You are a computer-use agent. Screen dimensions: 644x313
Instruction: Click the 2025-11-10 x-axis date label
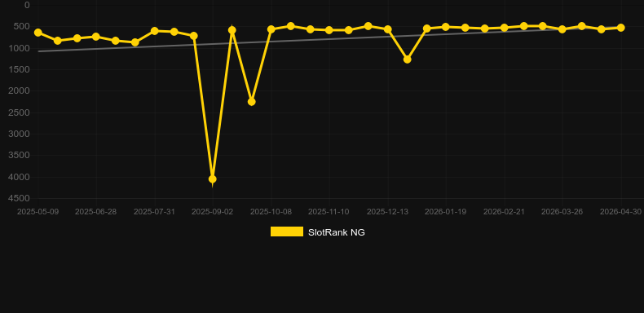point(329,212)
